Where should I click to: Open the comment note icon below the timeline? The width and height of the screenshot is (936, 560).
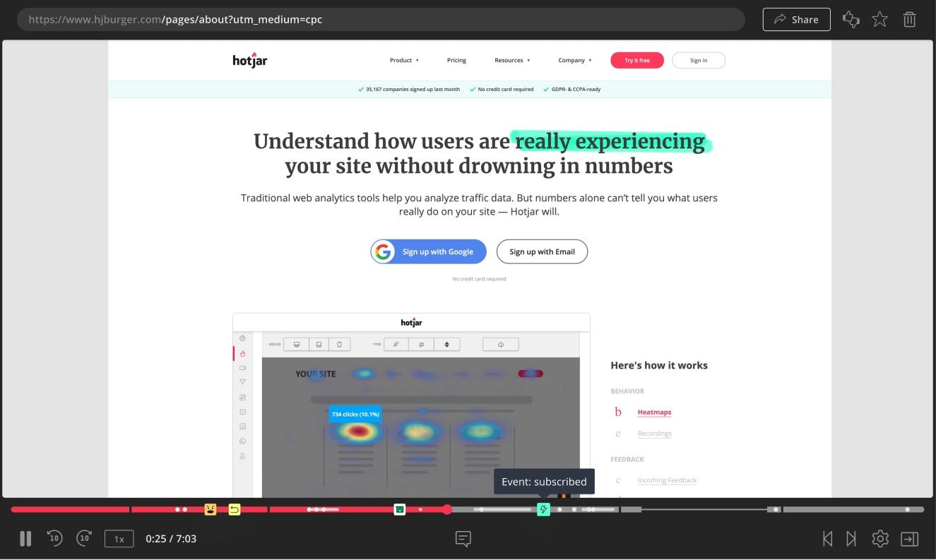463,539
